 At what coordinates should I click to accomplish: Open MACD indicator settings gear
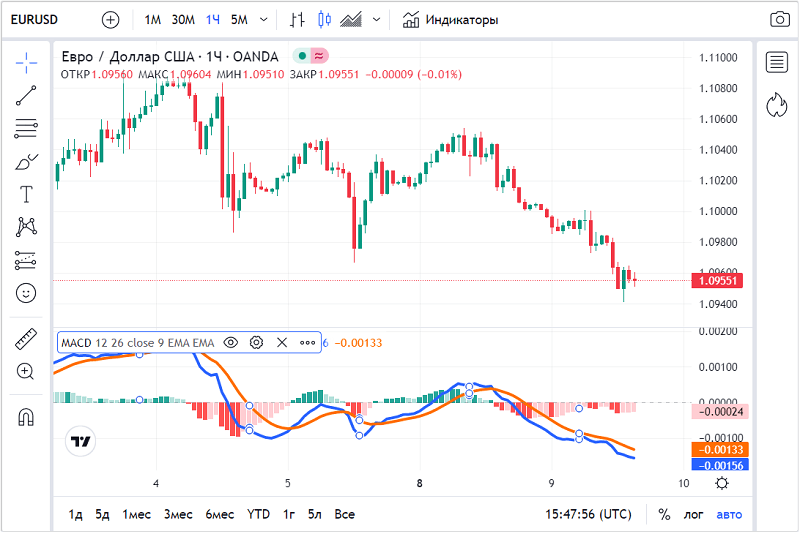tap(257, 343)
